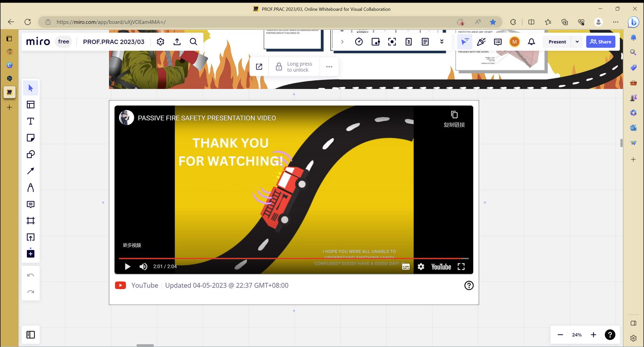Undo the last action

point(30,275)
